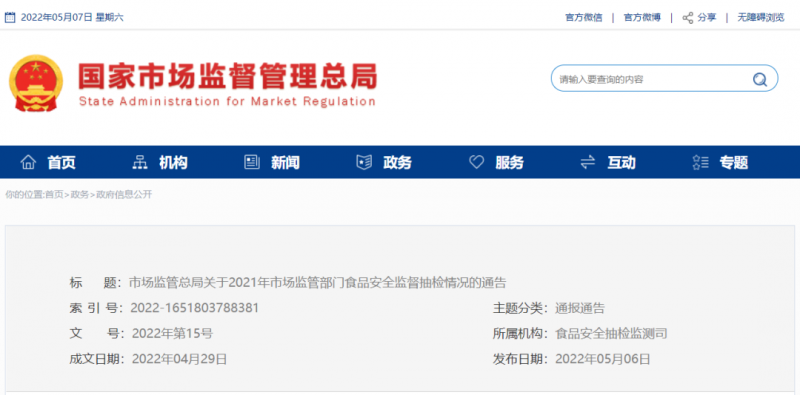The height and width of the screenshot is (395, 800).
Task: Click the magnifier search icon
Action: pos(760,79)
